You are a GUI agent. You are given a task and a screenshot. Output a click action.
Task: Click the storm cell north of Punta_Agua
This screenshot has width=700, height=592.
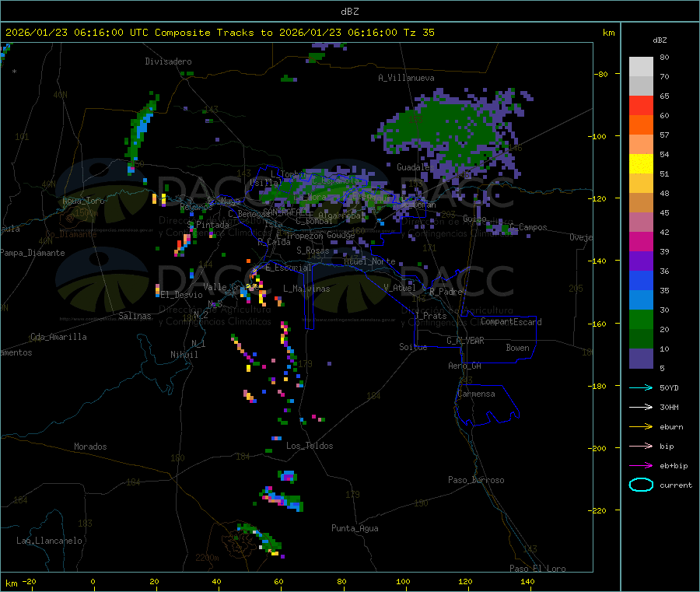click(x=282, y=499)
